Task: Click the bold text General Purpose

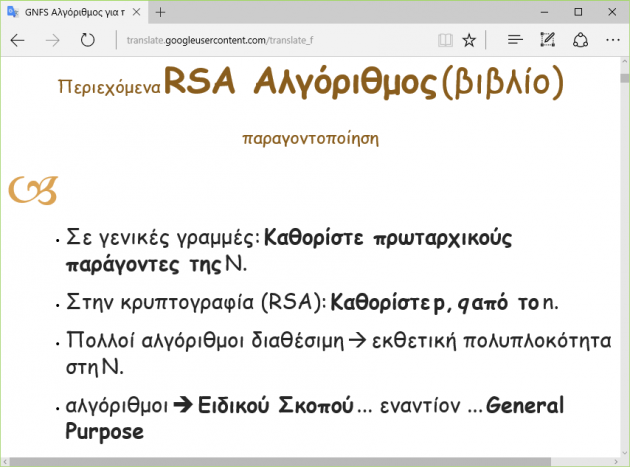Action: (315, 418)
